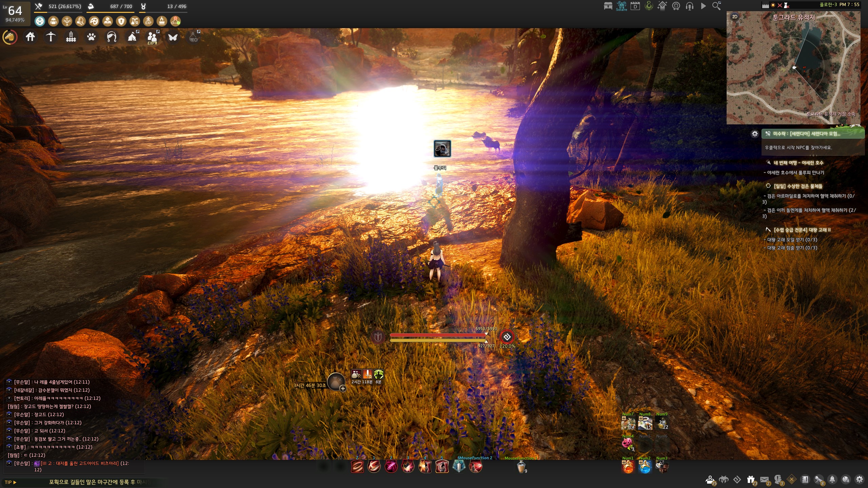Open the butterfly fairy icon
Screen dimensions: 868x488
tap(173, 37)
